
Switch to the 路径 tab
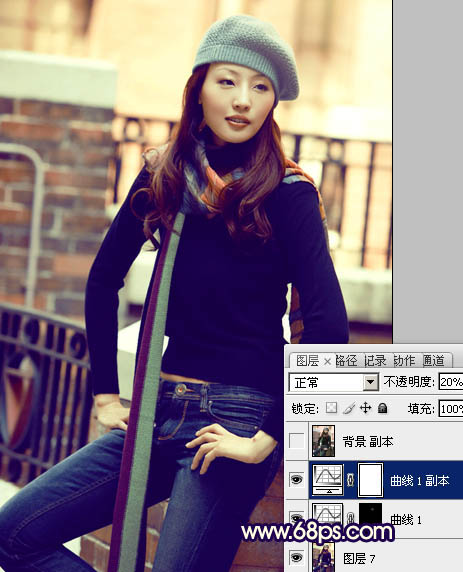[x=346, y=361]
